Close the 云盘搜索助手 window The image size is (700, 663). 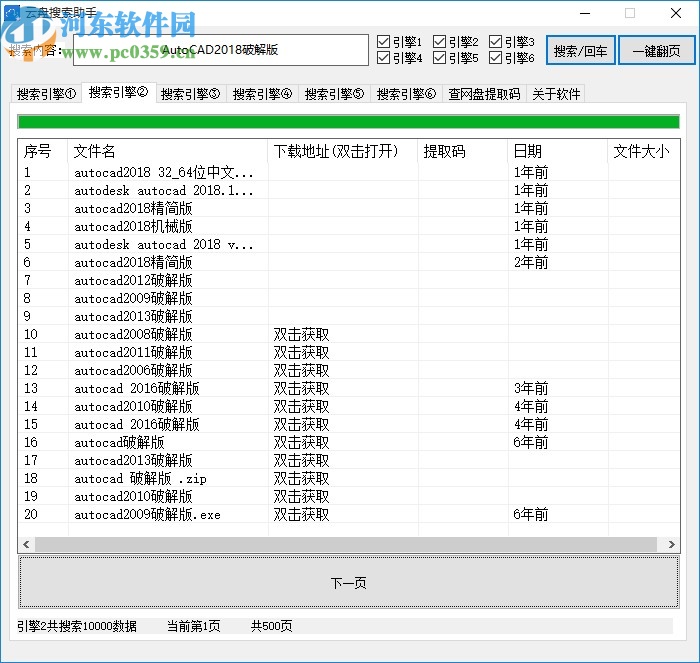tap(676, 13)
